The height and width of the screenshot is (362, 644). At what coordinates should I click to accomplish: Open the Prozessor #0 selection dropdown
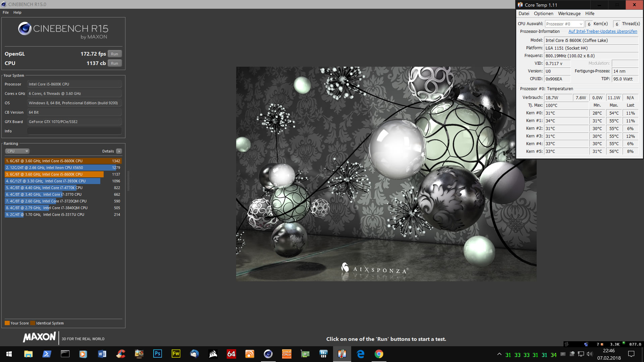point(564,24)
